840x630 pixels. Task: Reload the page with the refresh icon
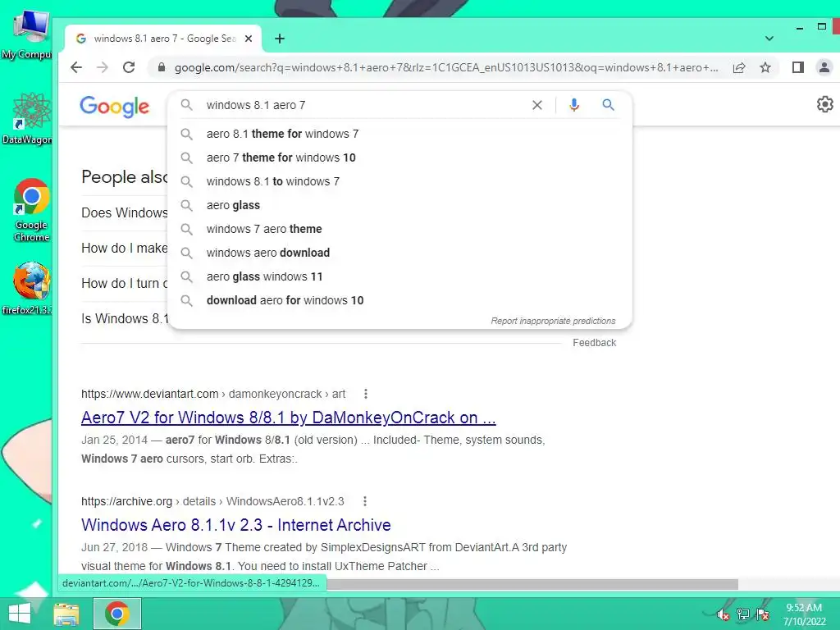tap(129, 67)
